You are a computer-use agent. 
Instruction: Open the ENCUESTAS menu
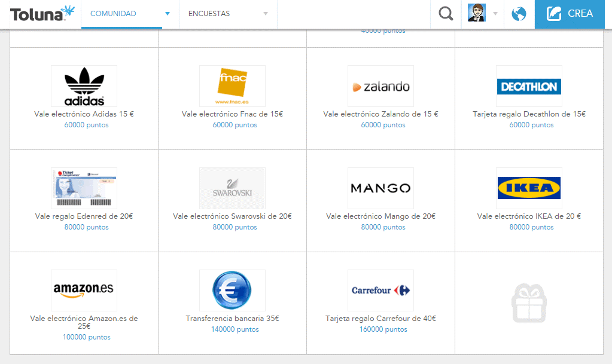point(209,14)
